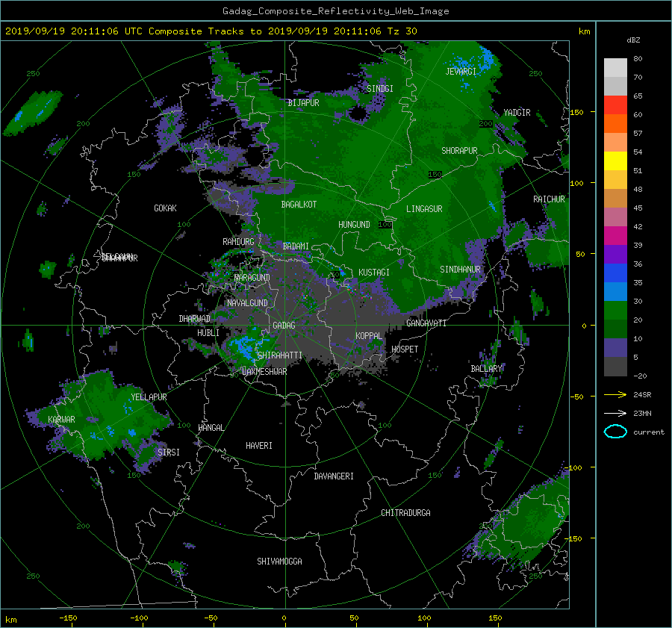Click the 150 value on right axis
672x628 pixels.
tap(577, 112)
